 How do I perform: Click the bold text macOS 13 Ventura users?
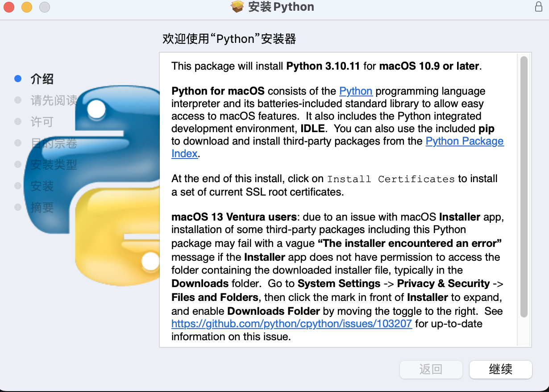coord(234,217)
